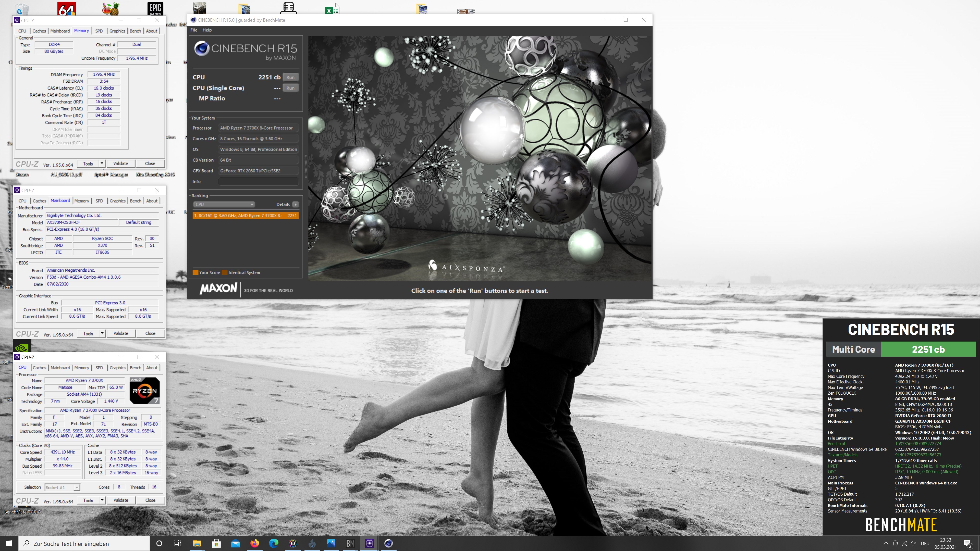Open the Corsair iCUE taskbar icon
980x551 pixels.
293,543
